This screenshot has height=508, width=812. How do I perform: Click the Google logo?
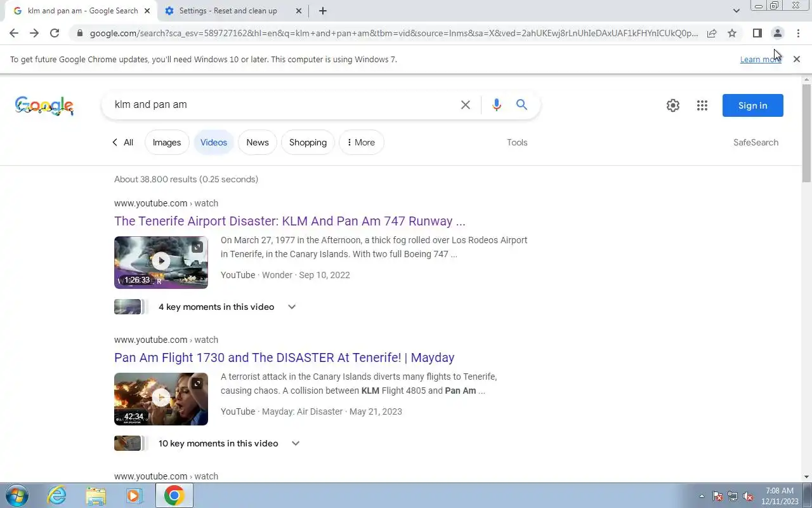(x=44, y=105)
